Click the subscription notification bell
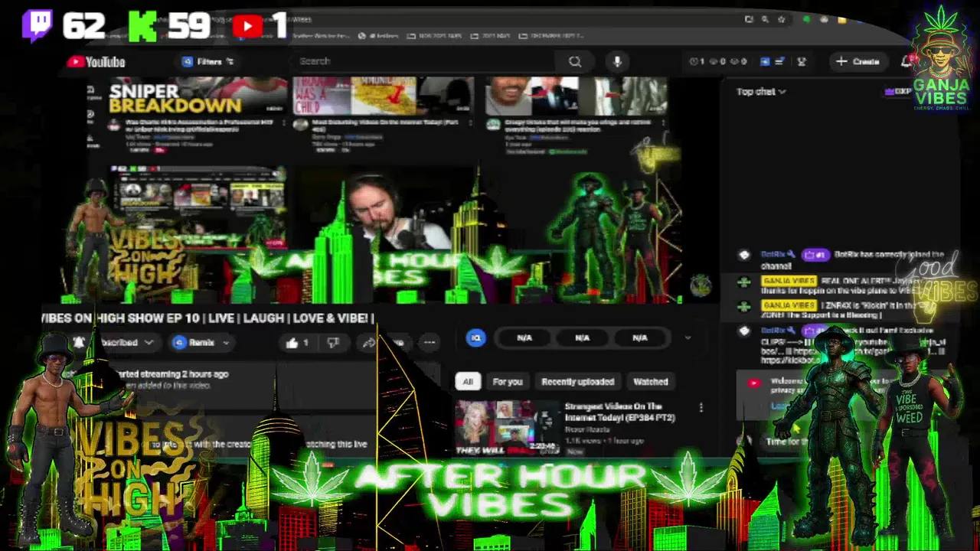 click(x=79, y=343)
